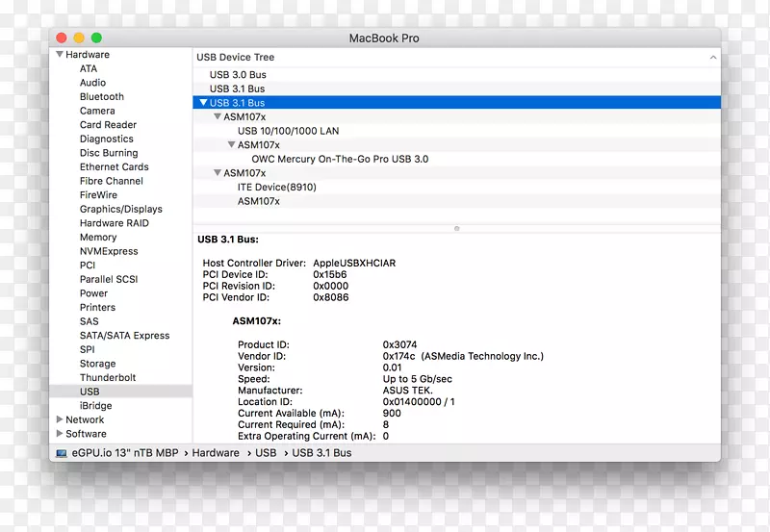Click Hardware in the bottom path bar
The height and width of the screenshot is (532, 770).
tap(216, 453)
